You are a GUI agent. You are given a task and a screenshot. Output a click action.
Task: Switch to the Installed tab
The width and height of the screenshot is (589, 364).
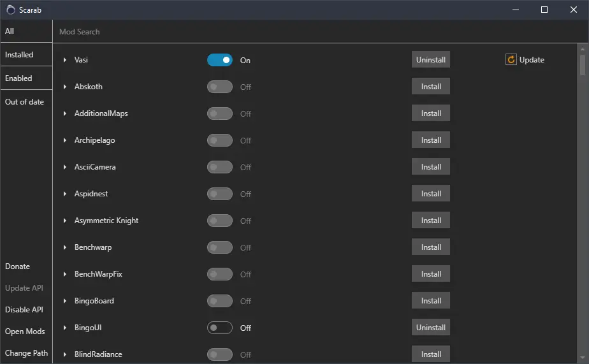[25, 55]
